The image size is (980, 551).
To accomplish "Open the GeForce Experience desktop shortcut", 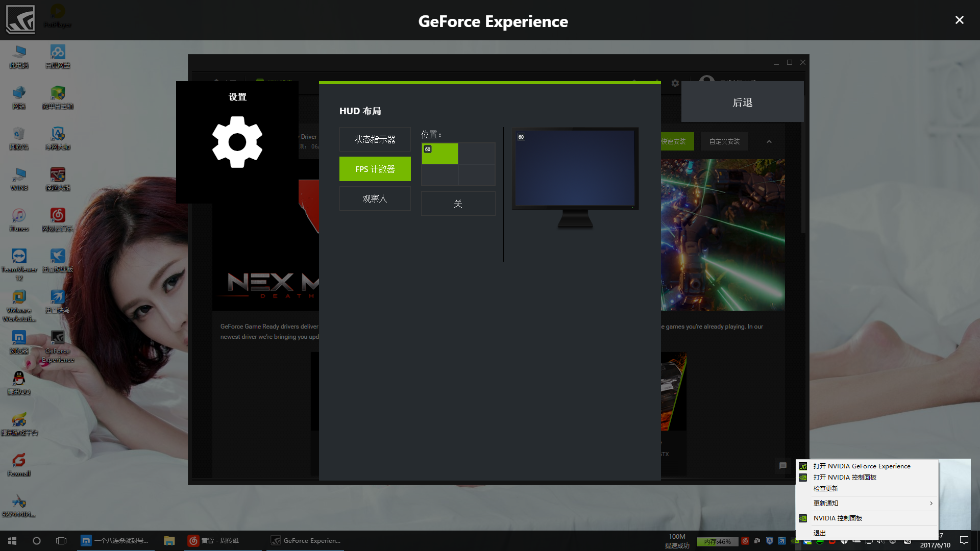I will point(58,346).
